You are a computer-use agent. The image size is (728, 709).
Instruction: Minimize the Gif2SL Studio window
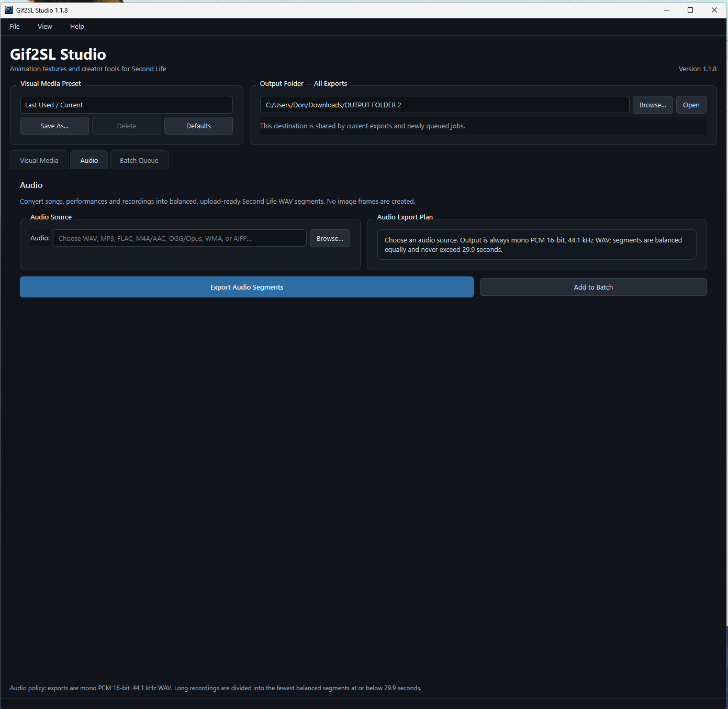tap(667, 10)
